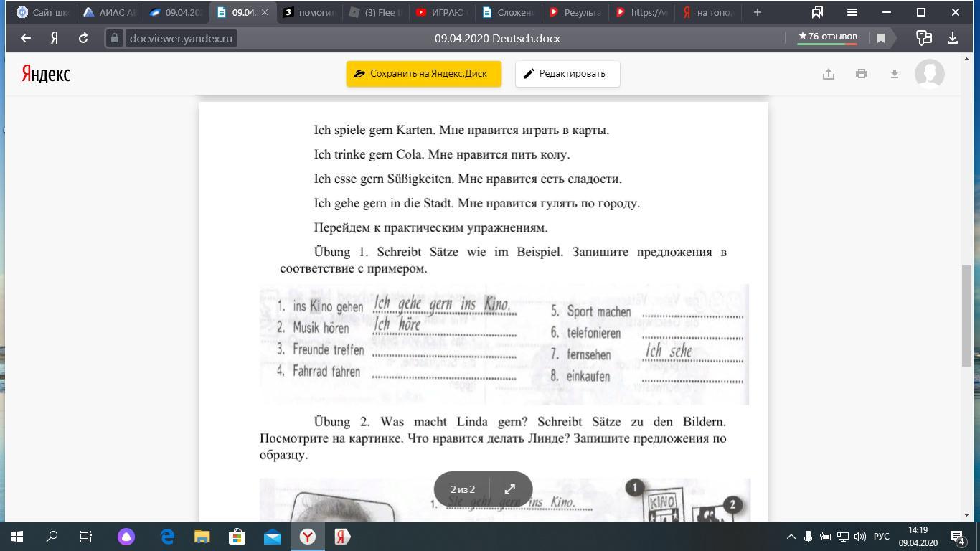Image resolution: width=980 pixels, height=551 pixels.
Task: Click the Редактировать button
Action: point(567,74)
